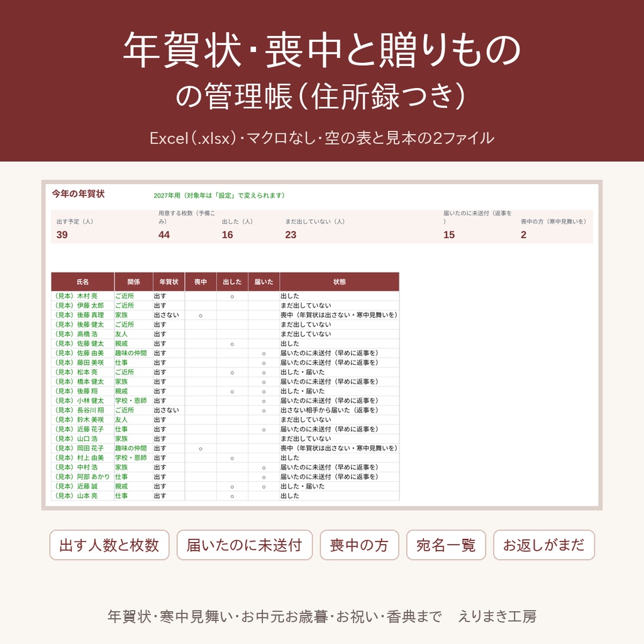
Task: Select 友人 relation in 鈴木 美咲 row
Action: (x=121, y=419)
